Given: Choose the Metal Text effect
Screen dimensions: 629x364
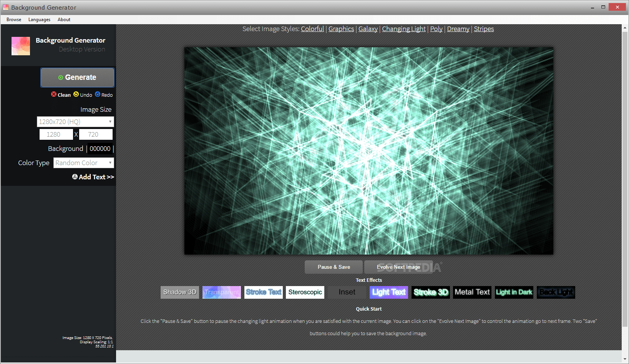Looking at the screenshot, I should click(472, 292).
